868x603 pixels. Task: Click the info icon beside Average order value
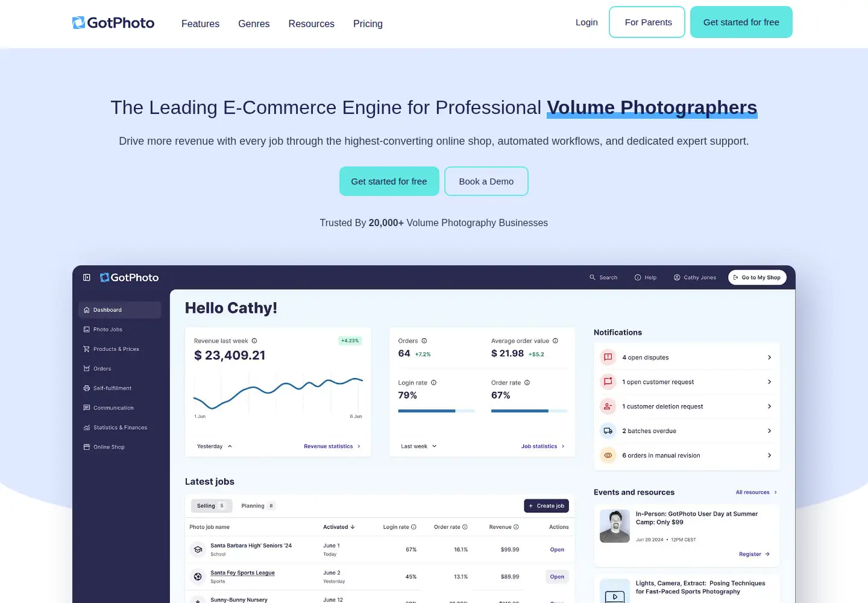(555, 341)
